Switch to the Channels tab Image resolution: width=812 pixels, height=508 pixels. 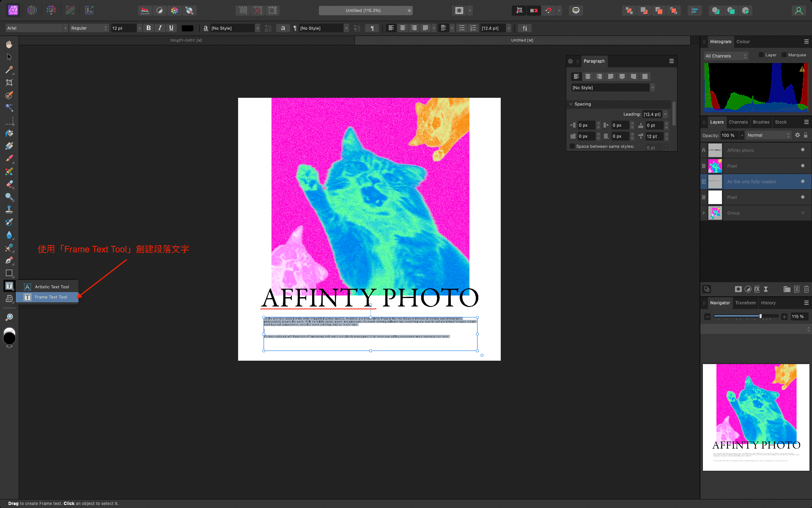click(738, 122)
